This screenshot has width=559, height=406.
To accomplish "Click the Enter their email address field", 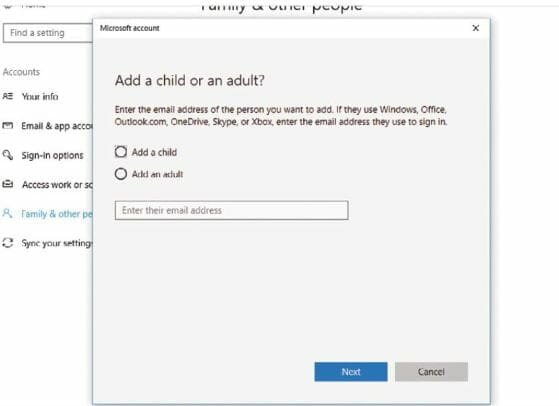I will coord(231,210).
